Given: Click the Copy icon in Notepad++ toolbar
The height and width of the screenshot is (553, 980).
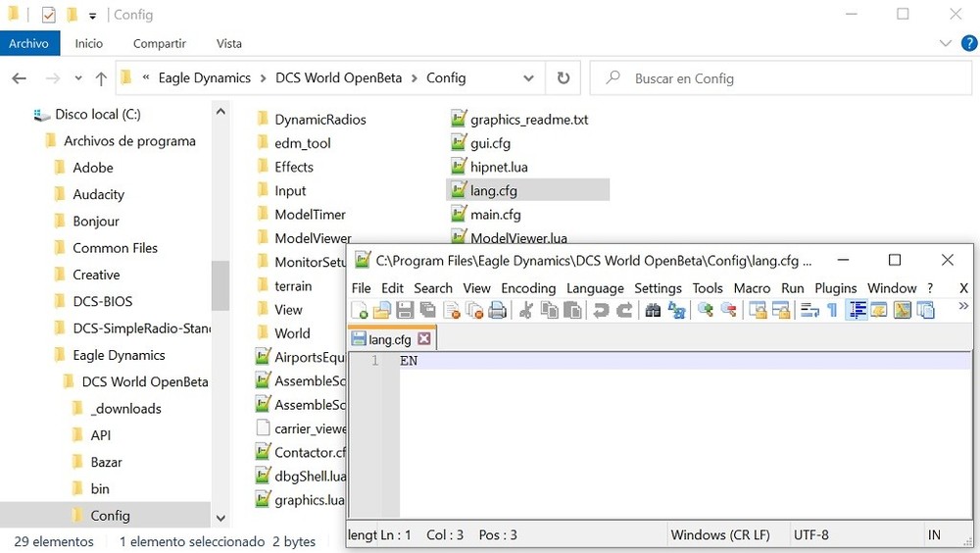Looking at the screenshot, I should coord(550,310).
